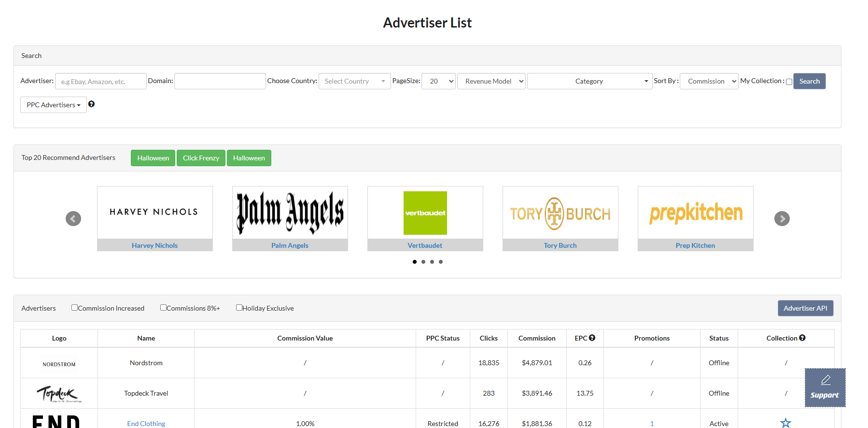The image size is (868, 428).
Task: Open the Revenue Model dropdown
Action: (x=491, y=81)
